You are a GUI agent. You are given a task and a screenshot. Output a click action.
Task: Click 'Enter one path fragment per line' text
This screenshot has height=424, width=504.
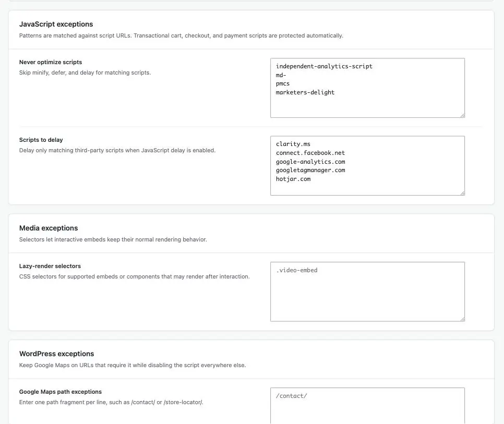point(111,402)
